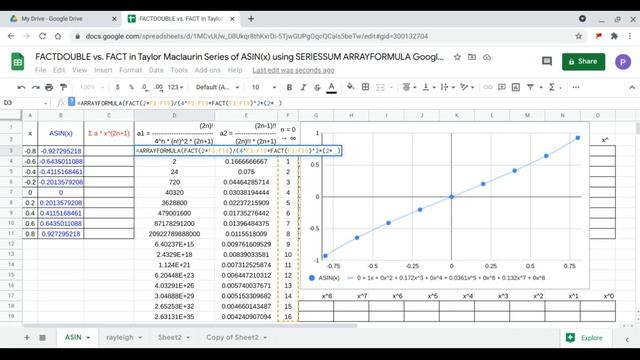Activate the paint format tool
This screenshot has width=640, height=360.
pyautogui.click(x=63, y=87)
